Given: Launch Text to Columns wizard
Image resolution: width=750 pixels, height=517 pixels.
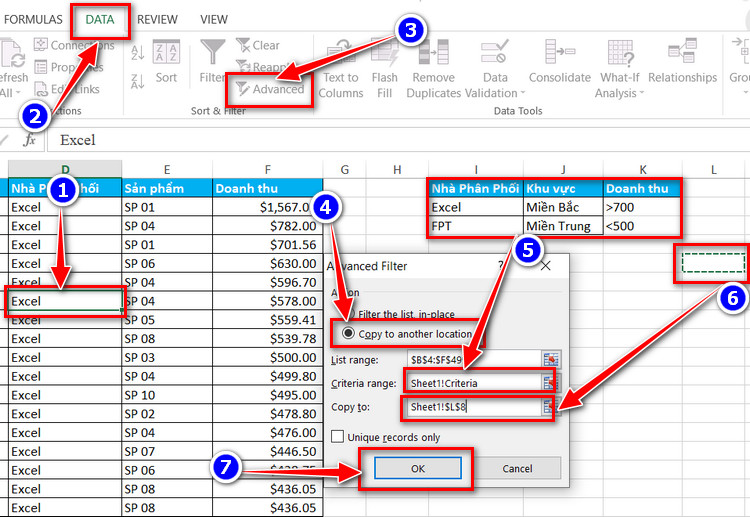Looking at the screenshot, I should point(341,70).
